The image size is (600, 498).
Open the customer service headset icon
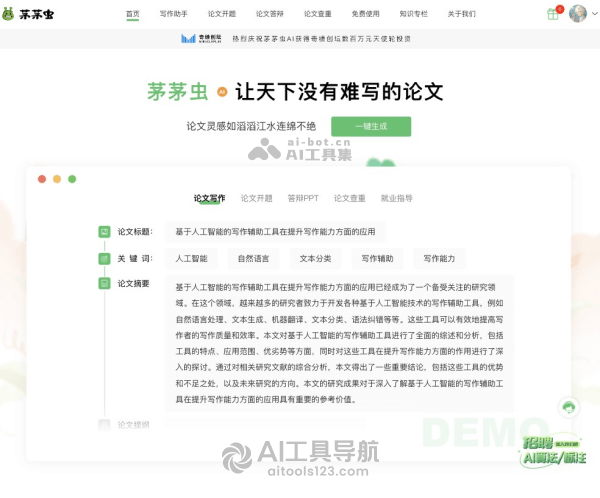click(569, 407)
